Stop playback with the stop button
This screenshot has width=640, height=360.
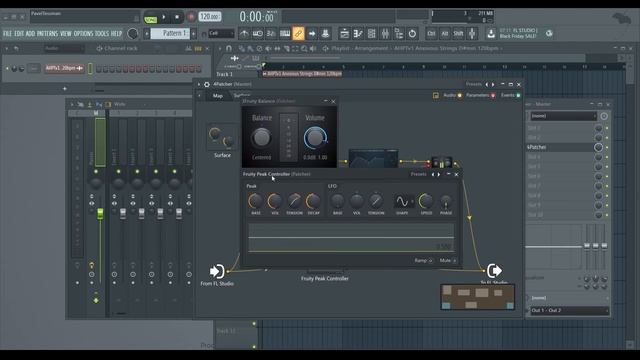click(x=177, y=18)
